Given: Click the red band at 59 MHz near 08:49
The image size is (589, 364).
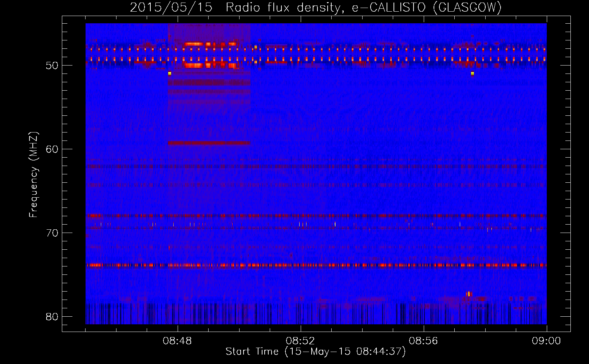Looking at the screenshot, I should click(x=209, y=143).
